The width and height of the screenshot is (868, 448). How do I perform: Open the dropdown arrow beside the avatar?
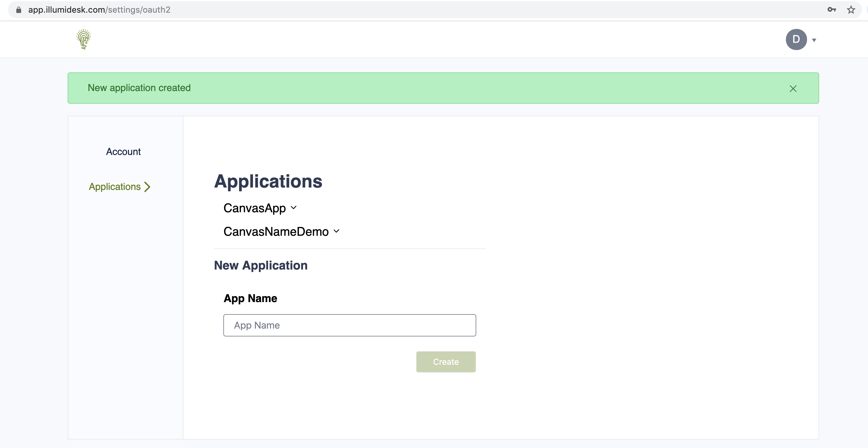click(814, 40)
